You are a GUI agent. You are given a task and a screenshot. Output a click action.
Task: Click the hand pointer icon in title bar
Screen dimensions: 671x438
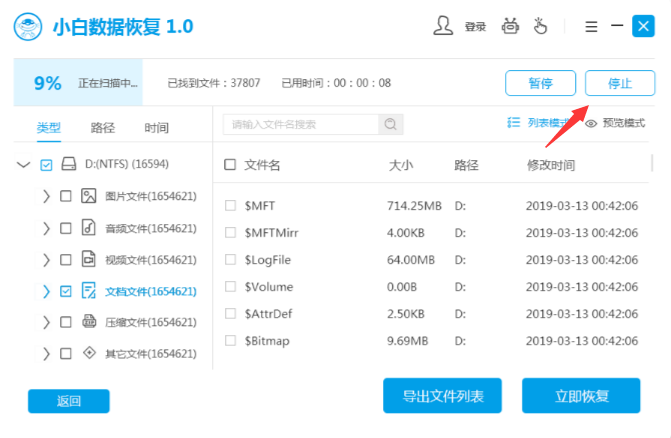[543, 27]
